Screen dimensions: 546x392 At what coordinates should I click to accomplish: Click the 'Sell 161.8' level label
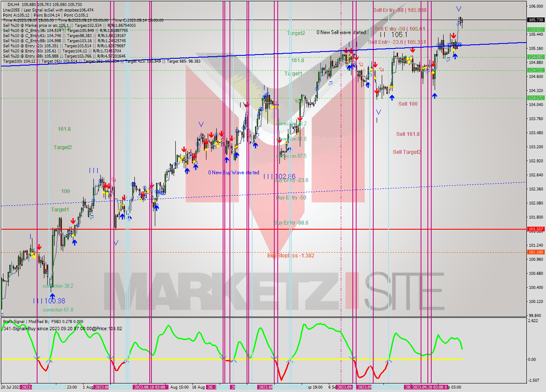pos(408,134)
